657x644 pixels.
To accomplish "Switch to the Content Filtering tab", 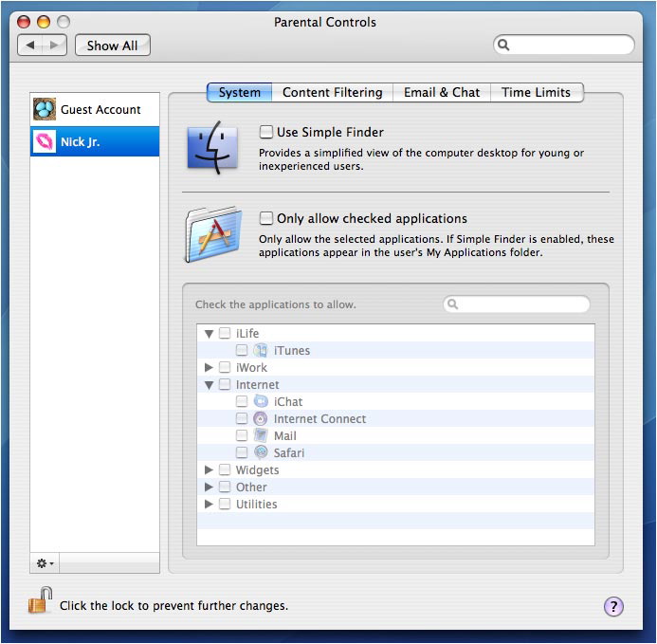I will point(332,92).
